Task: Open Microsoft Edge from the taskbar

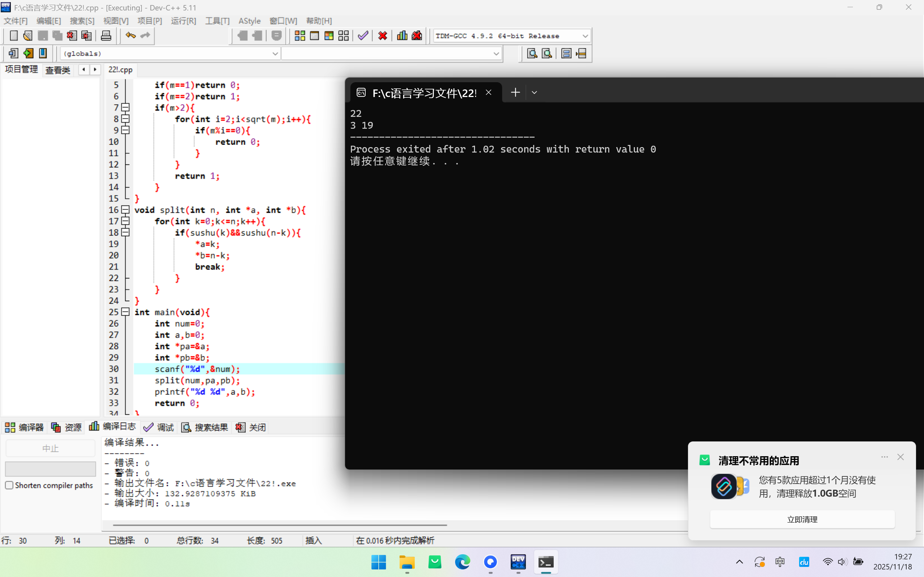Action: 462,562
